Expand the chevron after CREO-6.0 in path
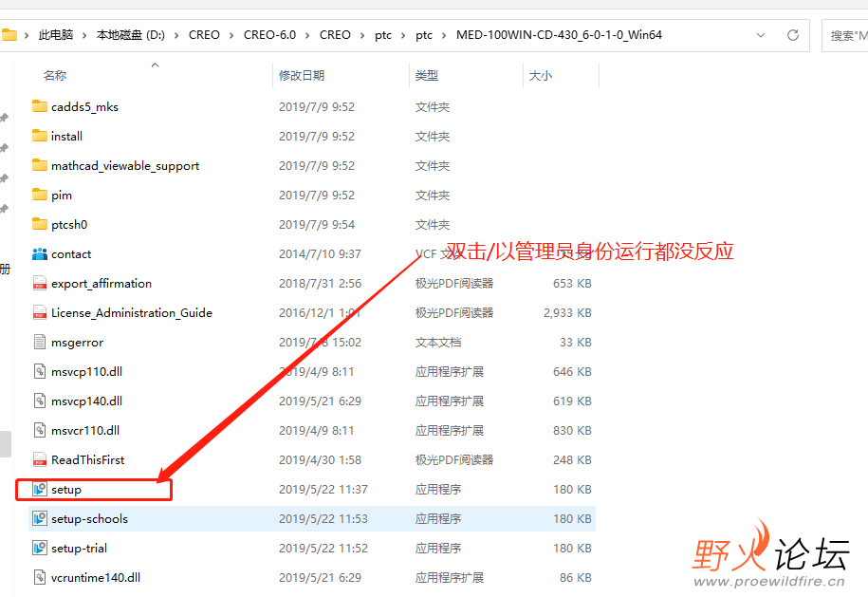868x597 pixels. coord(306,35)
